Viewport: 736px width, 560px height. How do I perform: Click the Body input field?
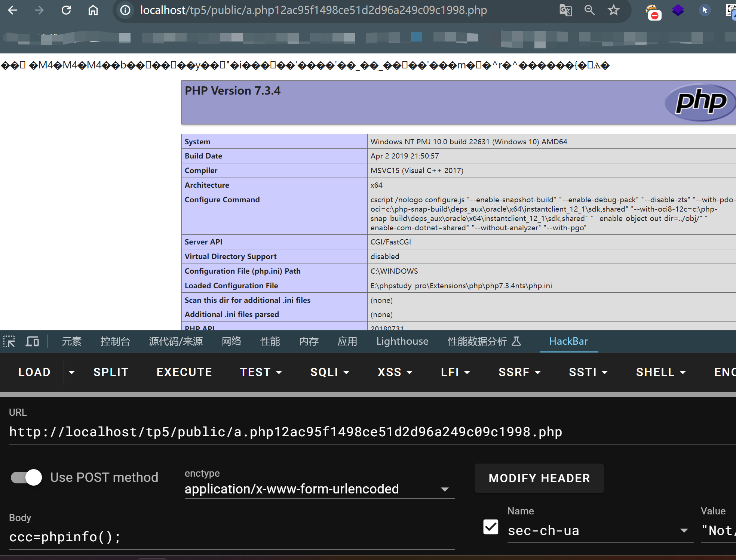click(231, 537)
